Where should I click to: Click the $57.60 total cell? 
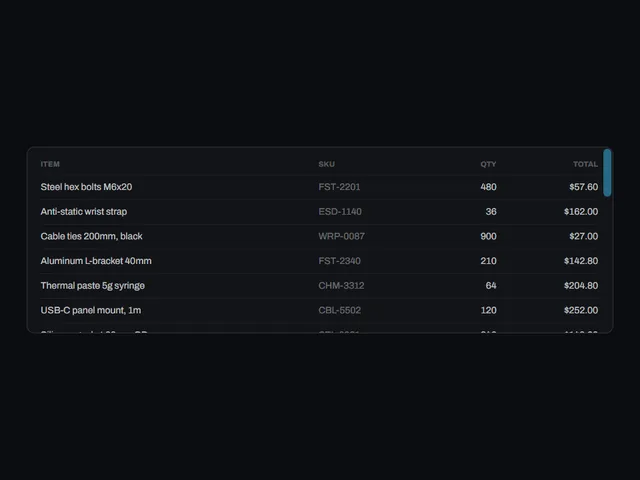(584, 187)
